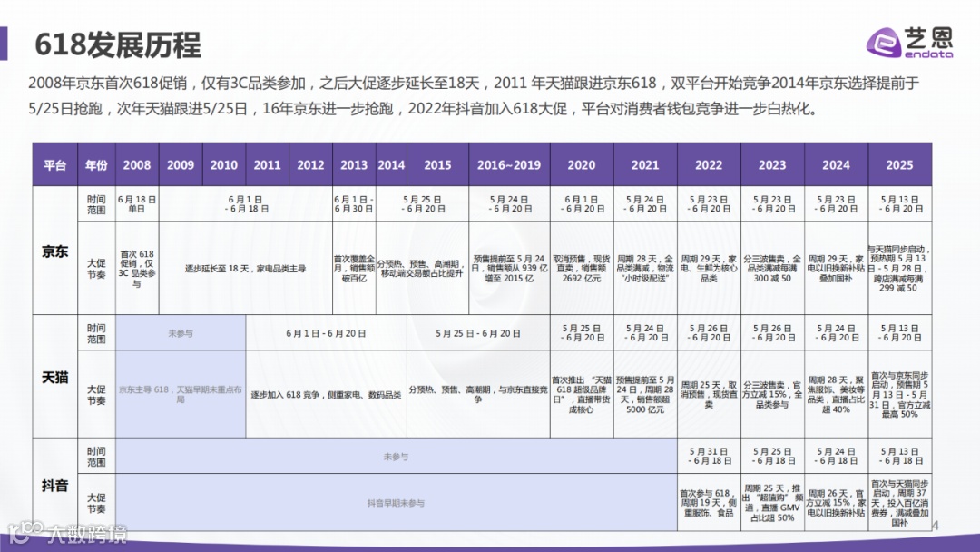Click 天猫 2020 cell "天猫618超级品牌日"
Screen dimensions: 980x552
[x=582, y=394]
